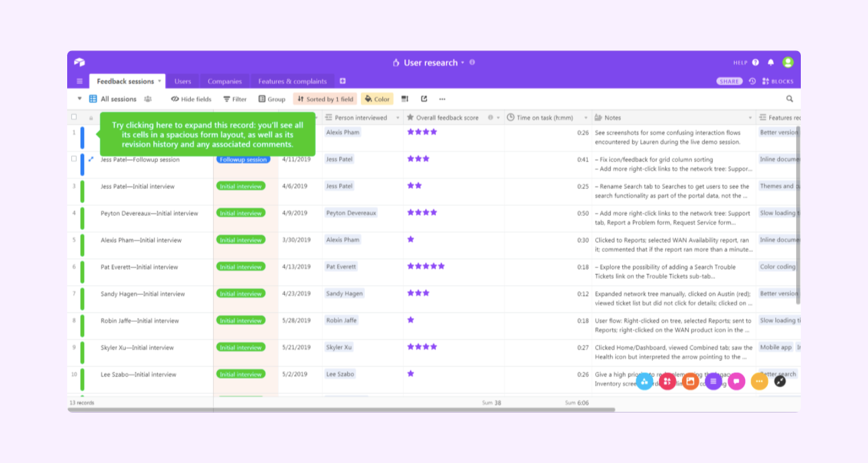The height and width of the screenshot is (463, 868).
Task: Select Lee Szabo linked person chip
Action: (x=340, y=374)
